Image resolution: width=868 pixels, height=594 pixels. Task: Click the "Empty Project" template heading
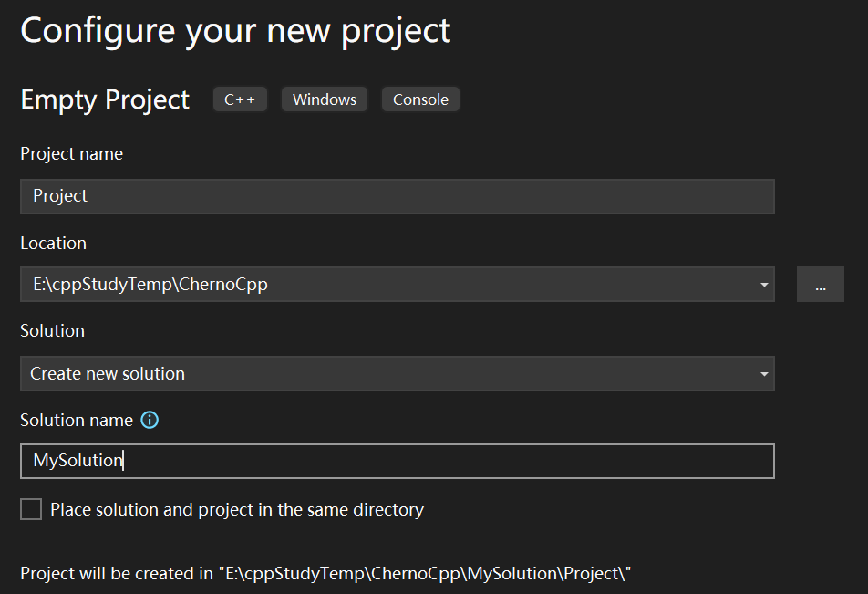[x=105, y=99]
